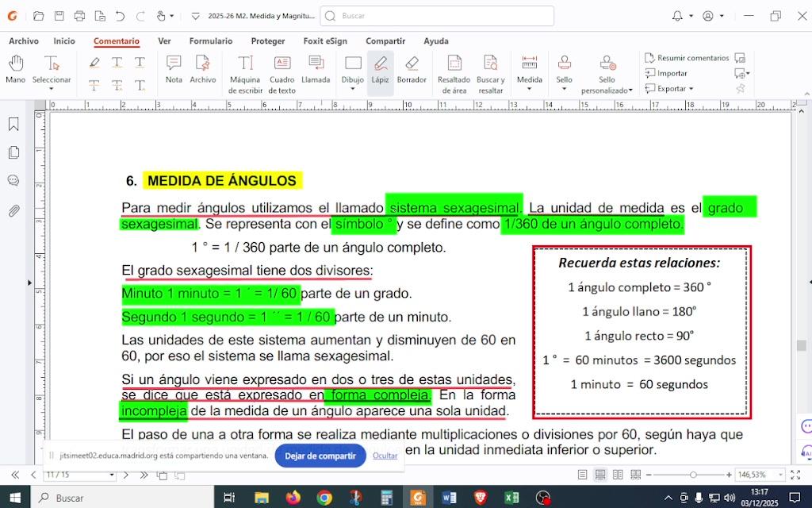Open the Archivo menu
Screen dimensions: 812x508
pyautogui.click(x=24, y=41)
